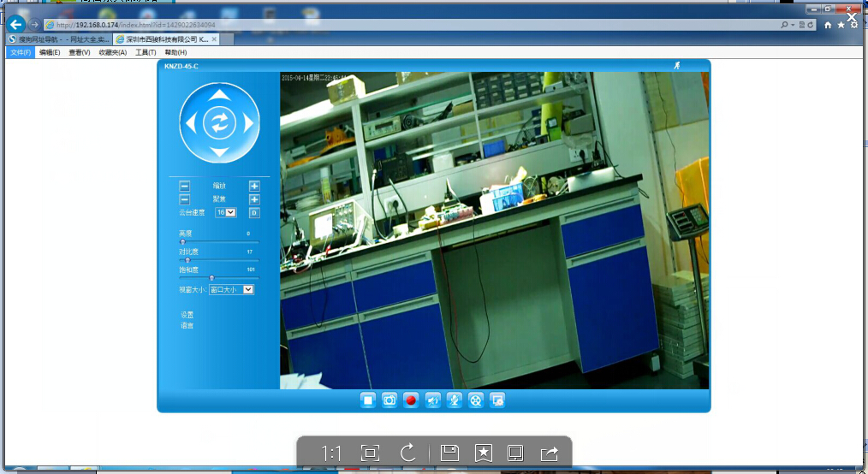The image size is (868, 474).
Task: Click the 饱和度 saturation slider handle
Action: click(x=211, y=277)
